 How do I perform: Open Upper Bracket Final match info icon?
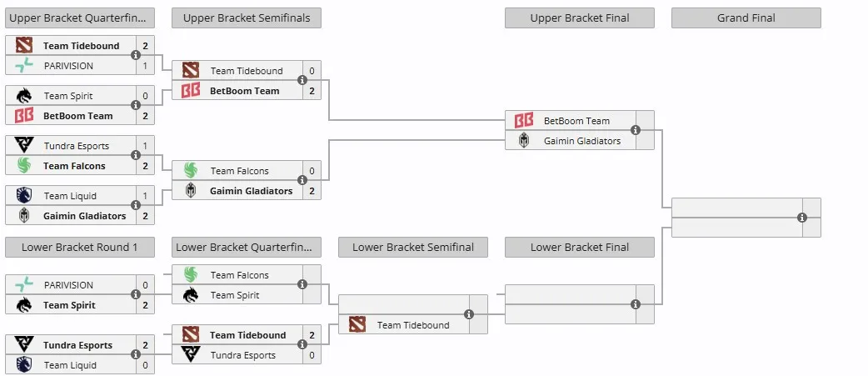pos(636,130)
